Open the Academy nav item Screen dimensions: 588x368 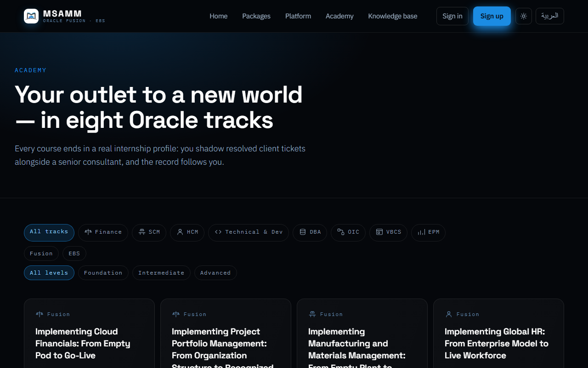point(339,16)
